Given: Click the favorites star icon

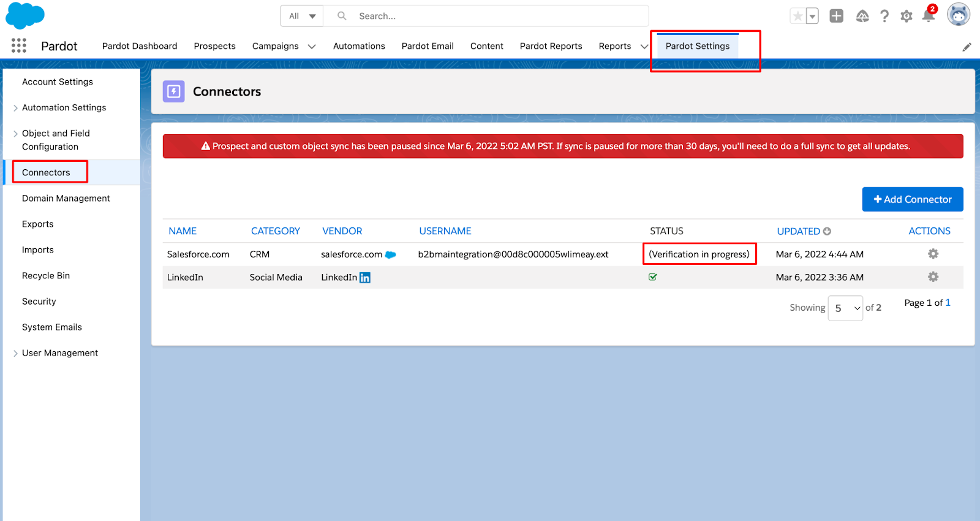Looking at the screenshot, I should 797,17.
